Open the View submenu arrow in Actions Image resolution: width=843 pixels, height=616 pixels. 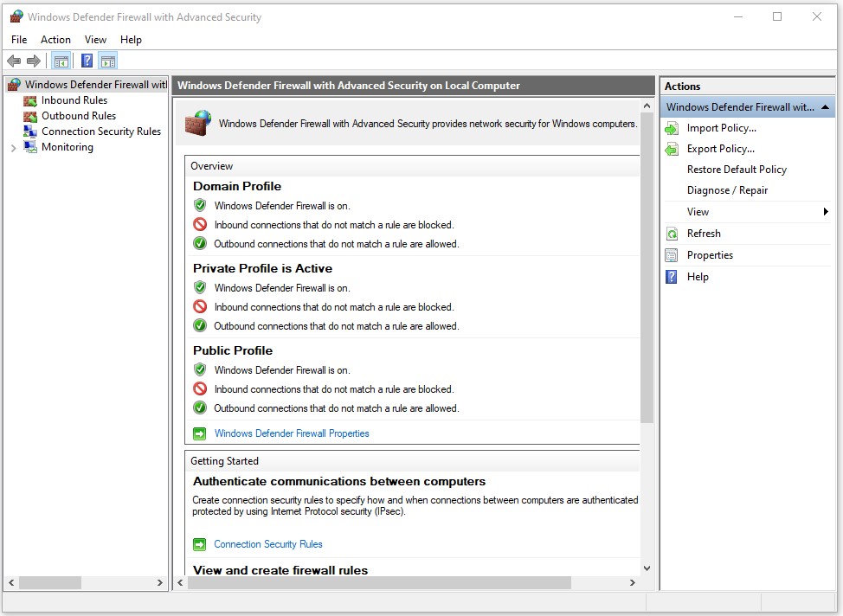tap(826, 212)
